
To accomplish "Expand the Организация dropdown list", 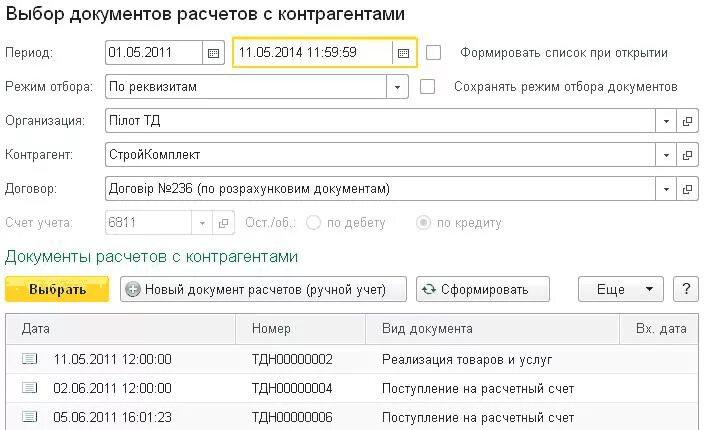I will 666,121.
